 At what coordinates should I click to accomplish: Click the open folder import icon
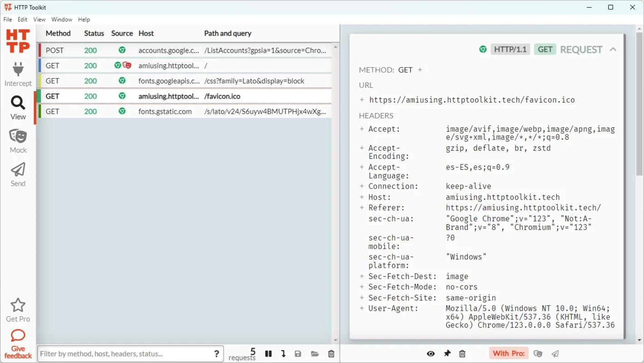[315, 354]
